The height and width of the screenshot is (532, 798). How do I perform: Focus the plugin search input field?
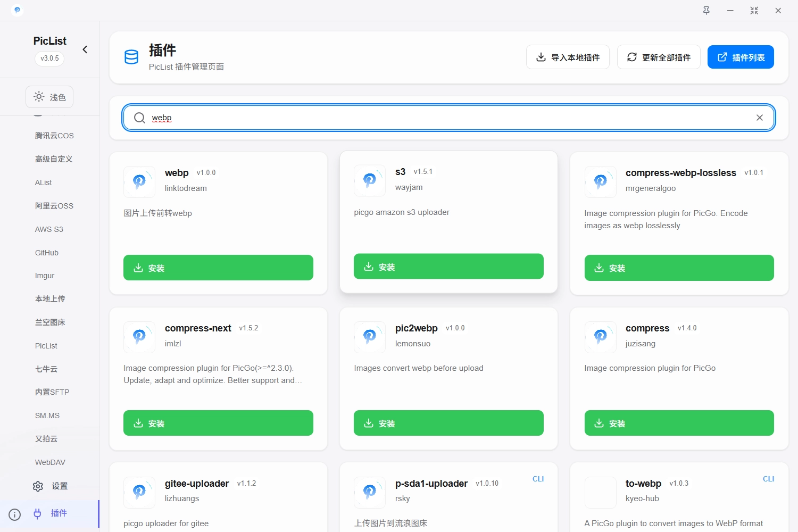pyautogui.click(x=448, y=118)
